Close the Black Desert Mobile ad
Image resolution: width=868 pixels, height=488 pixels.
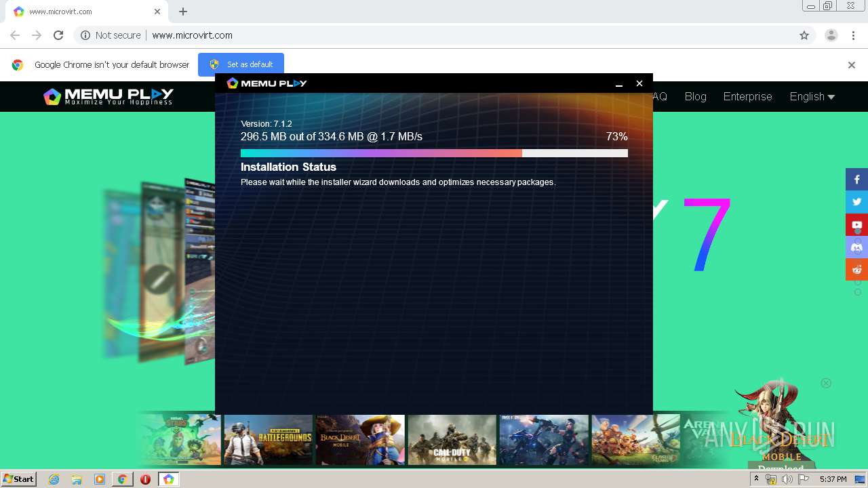[x=826, y=383]
